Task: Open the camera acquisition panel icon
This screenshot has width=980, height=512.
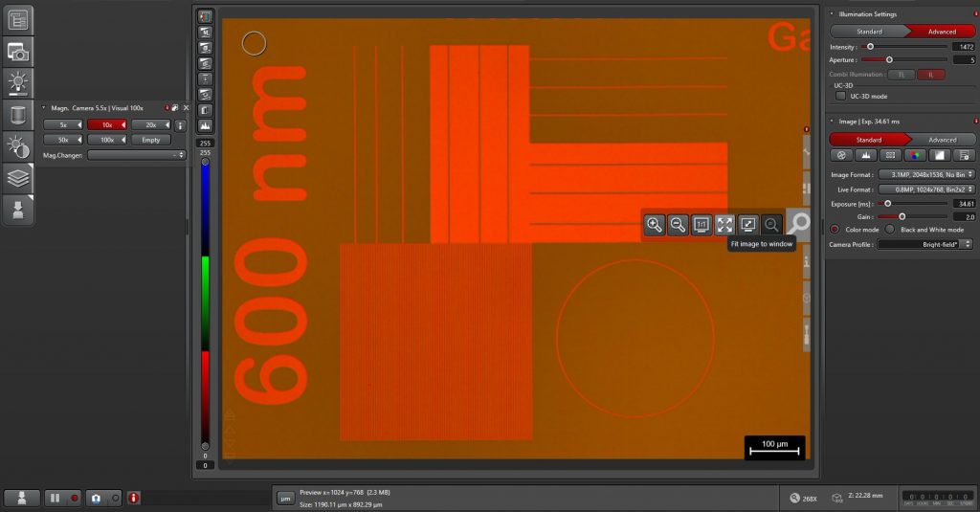Action: coord(18,51)
